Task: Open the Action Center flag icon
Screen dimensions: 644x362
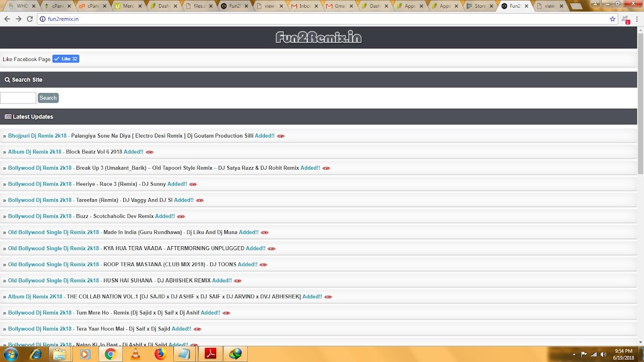Action: pos(584,354)
